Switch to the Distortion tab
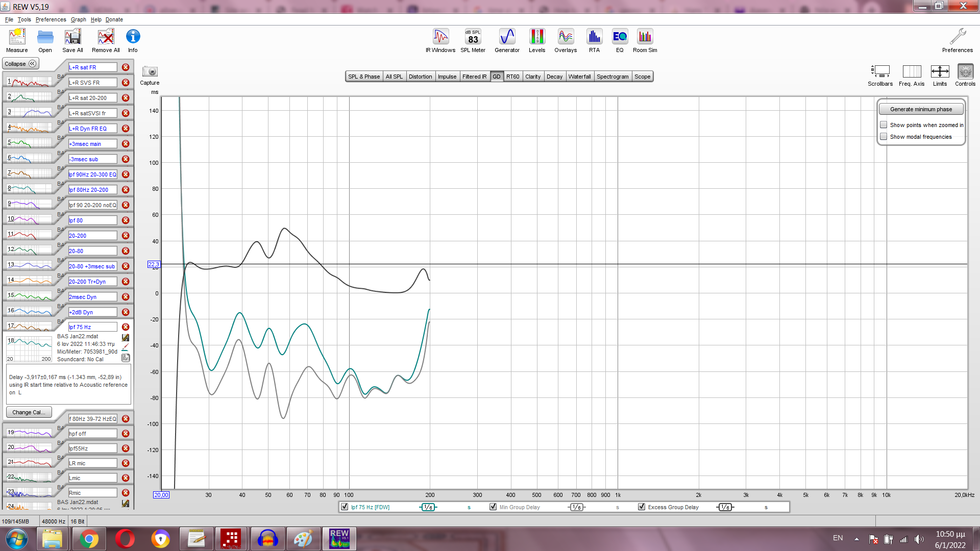Screen dimensions: 980x551 click(x=420, y=77)
